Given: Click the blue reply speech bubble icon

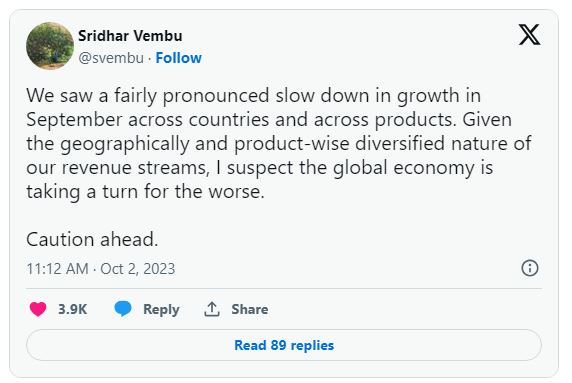Looking at the screenshot, I should (123, 309).
